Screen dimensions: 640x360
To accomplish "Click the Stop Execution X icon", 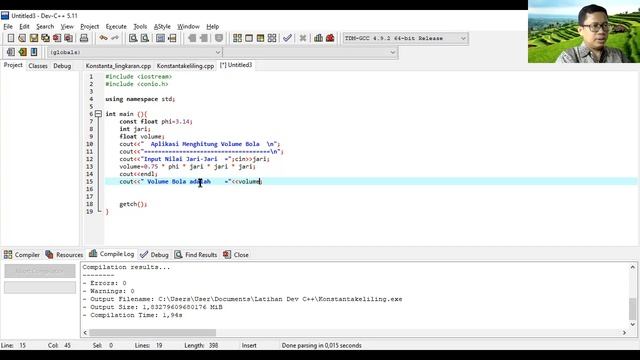I will (x=302, y=38).
